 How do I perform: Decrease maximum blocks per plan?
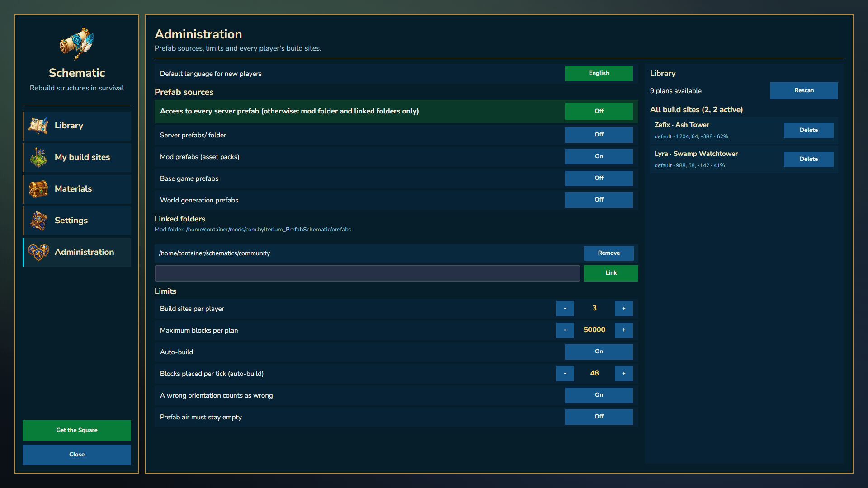(x=565, y=330)
